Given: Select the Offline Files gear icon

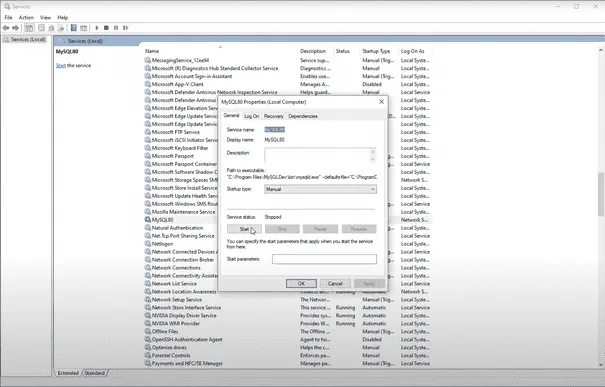Looking at the screenshot, I should point(147,331).
